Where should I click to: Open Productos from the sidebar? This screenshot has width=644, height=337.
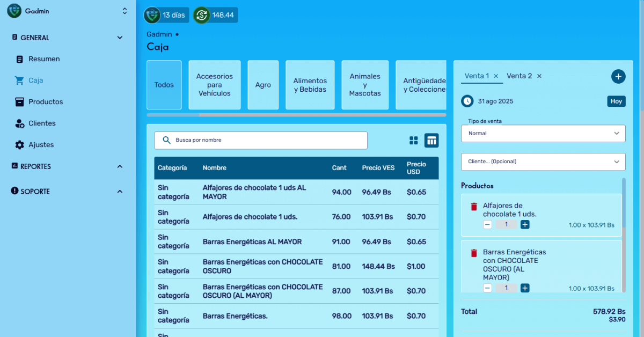pyautogui.click(x=46, y=102)
